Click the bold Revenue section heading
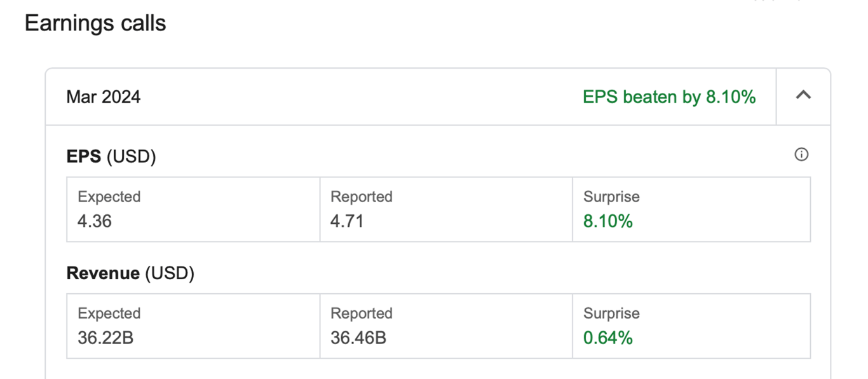This screenshot has width=868, height=379. tap(103, 273)
